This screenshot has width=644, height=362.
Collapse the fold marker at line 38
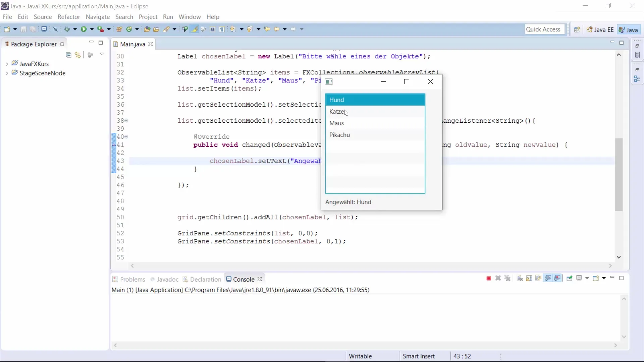tap(126, 121)
